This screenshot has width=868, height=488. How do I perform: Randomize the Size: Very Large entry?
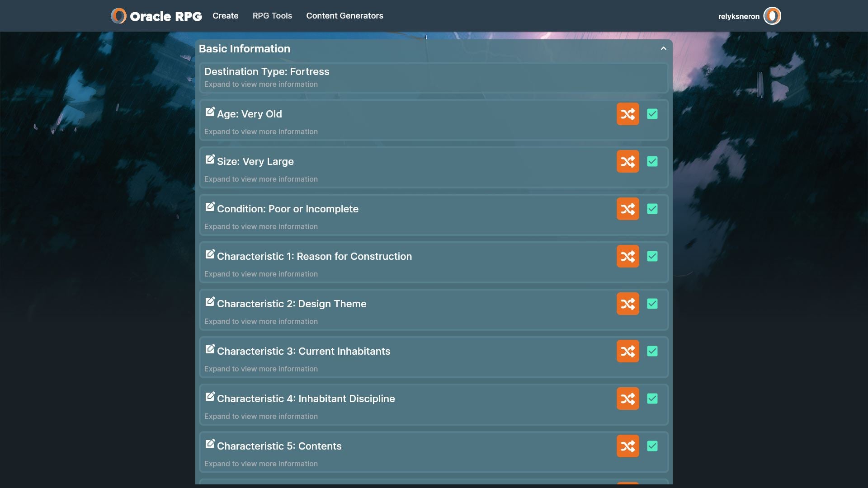pyautogui.click(x=627, y=161)
